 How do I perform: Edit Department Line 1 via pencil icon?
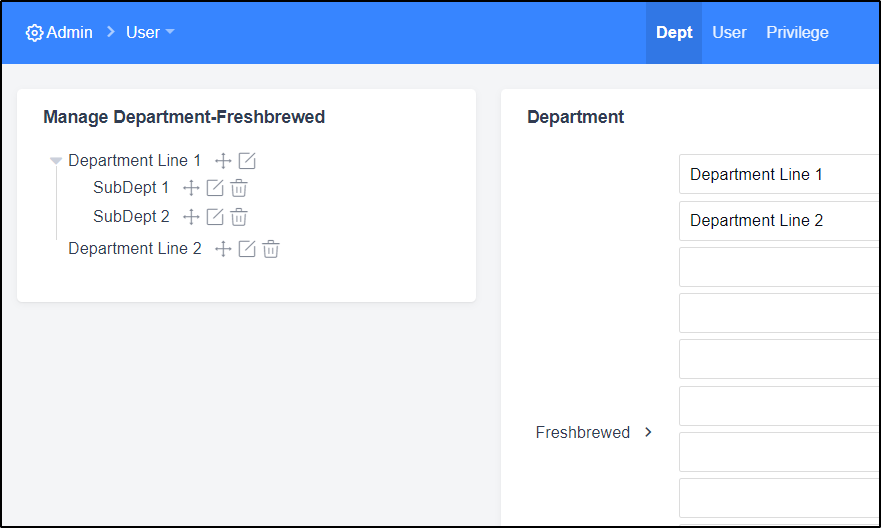247,161
